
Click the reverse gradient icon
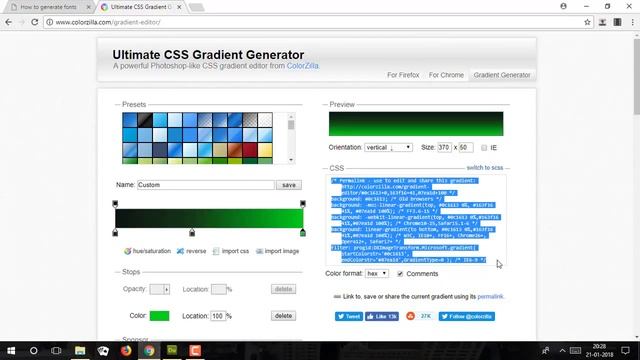(180, 251)
